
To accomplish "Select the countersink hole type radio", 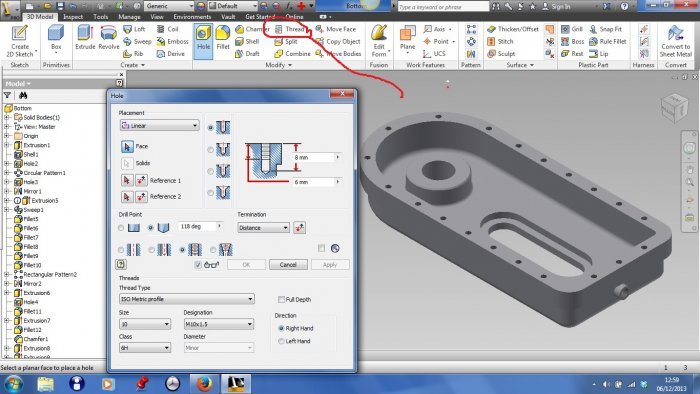I will (210, 193).
